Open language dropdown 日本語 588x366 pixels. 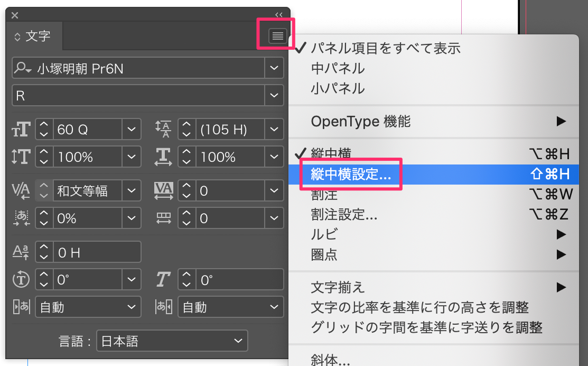[172, 341]
